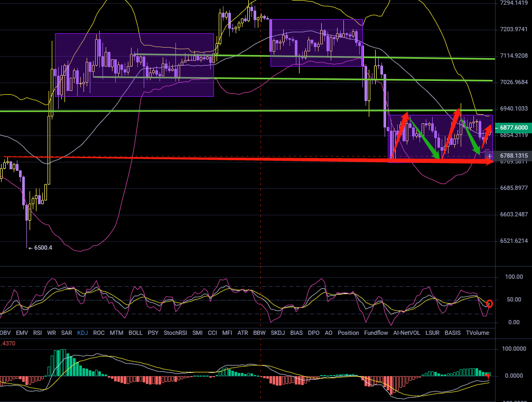The image size is (532, 402).
Task: Choose the LSUR indicator
Action: (x=433, y=333)
